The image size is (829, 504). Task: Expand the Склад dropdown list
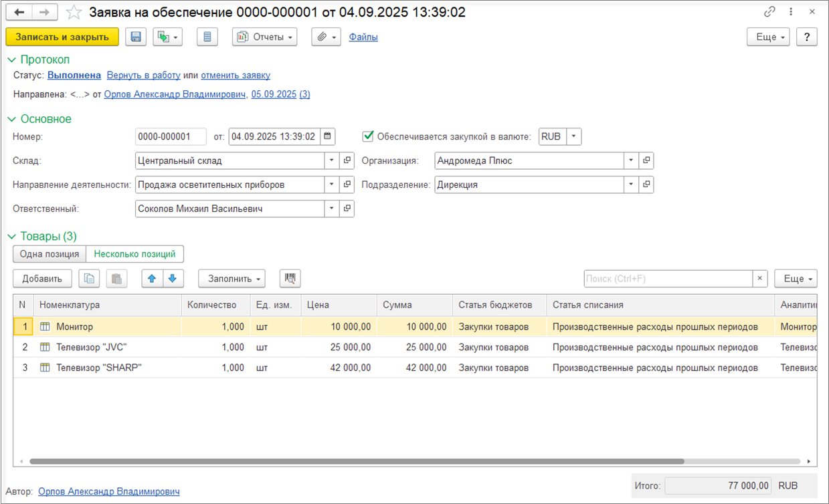tap(332, 160)
